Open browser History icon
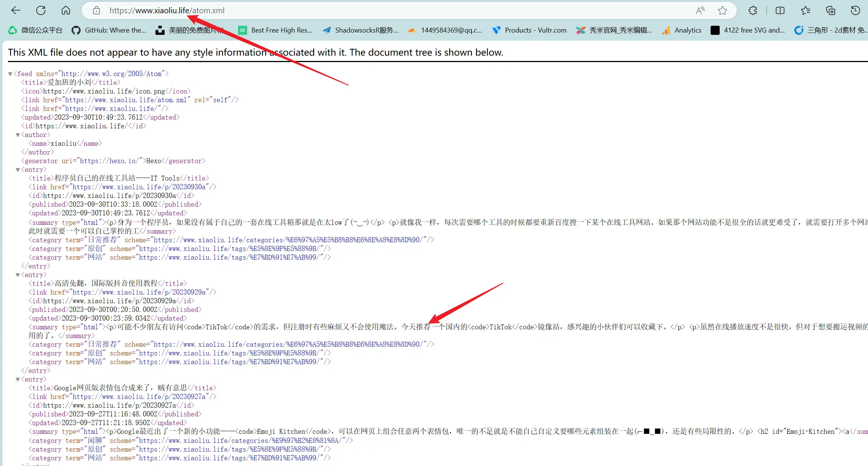This screenshot has width=868, height=466. 855,11
